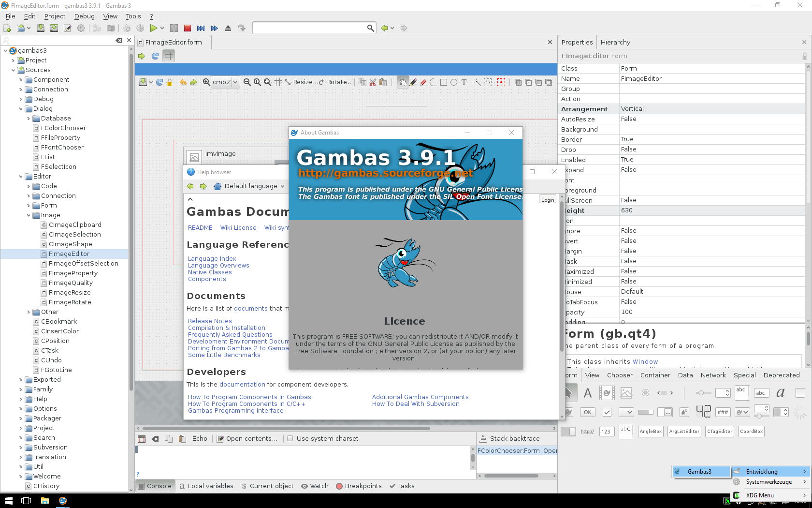Select the CheckBox control in toolbox
812x508 pixels.
(607, 412)
